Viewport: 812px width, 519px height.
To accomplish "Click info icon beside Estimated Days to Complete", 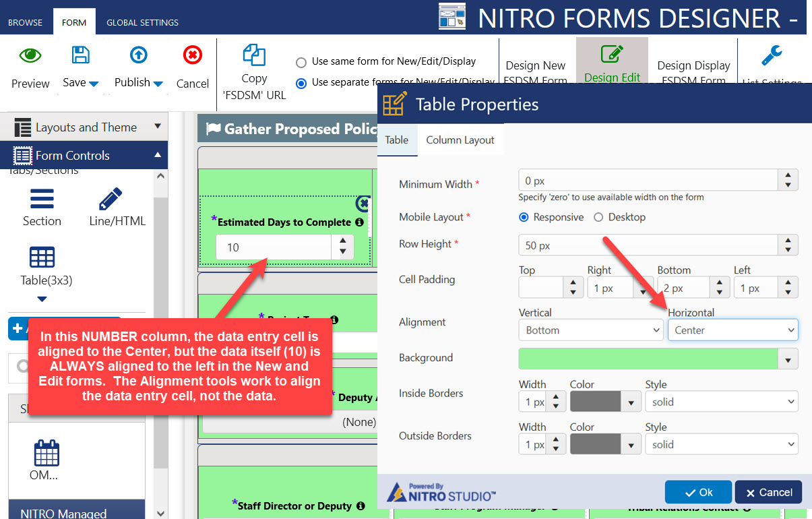I will [x=360, y=222].
